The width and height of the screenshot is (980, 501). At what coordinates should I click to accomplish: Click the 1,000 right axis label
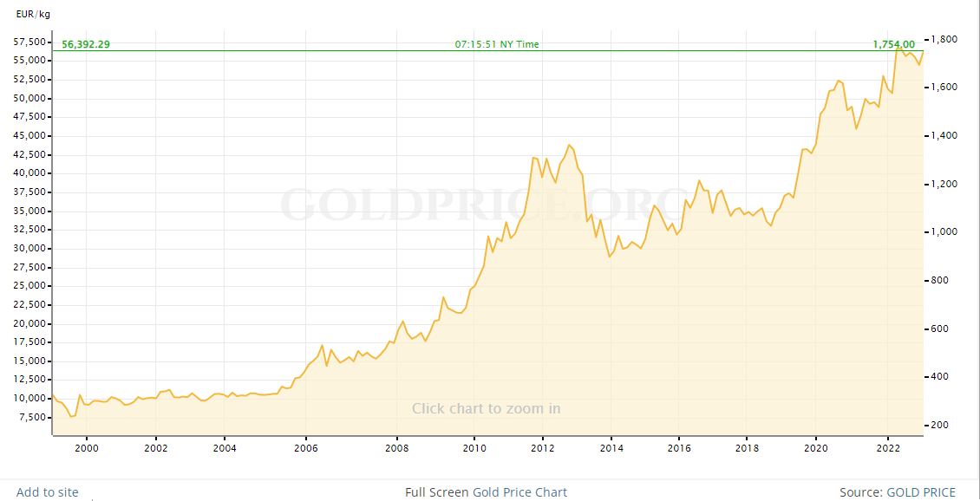coord(943,232)
